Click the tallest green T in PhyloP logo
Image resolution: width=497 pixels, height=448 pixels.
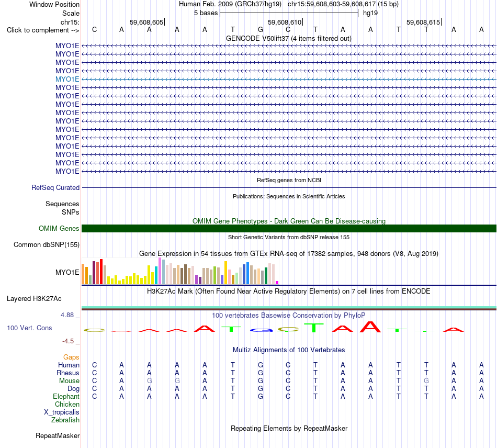tap(314, 328)
